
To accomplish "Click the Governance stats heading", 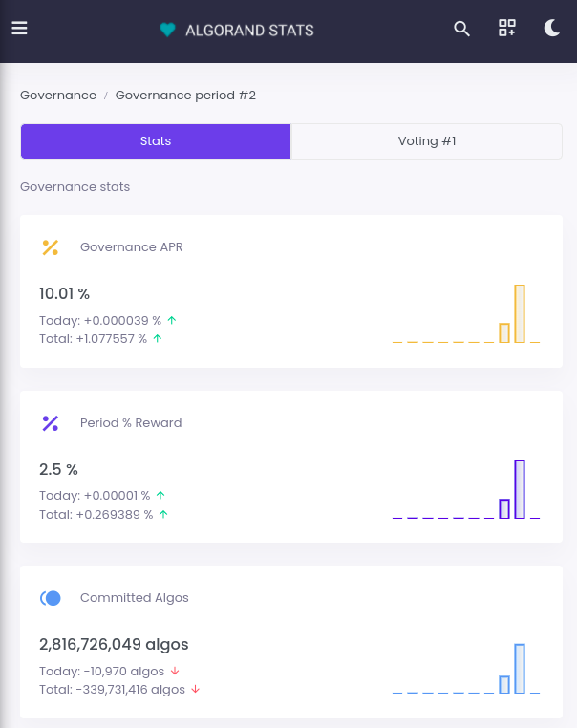I will point(75,187).
